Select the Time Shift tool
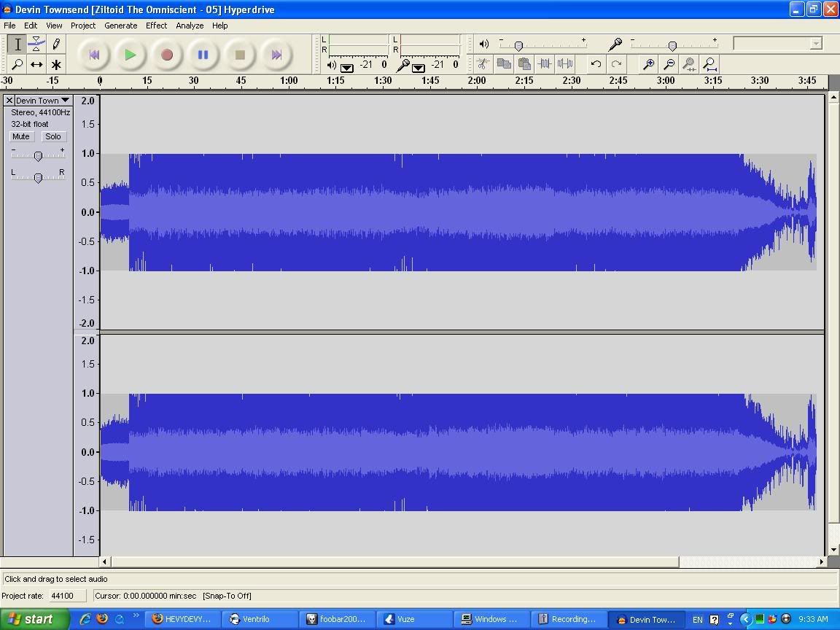840x630 pixels. [36, 64]
